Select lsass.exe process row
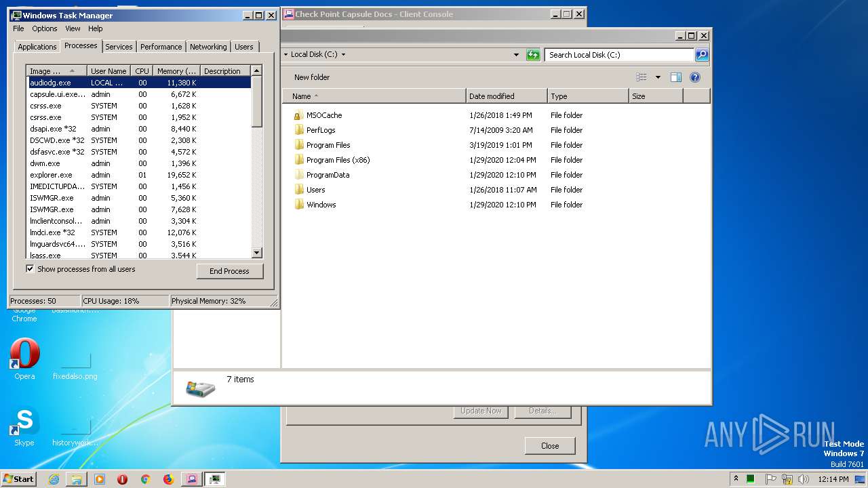Screen dimensions: 868x488 click(139, 256)
